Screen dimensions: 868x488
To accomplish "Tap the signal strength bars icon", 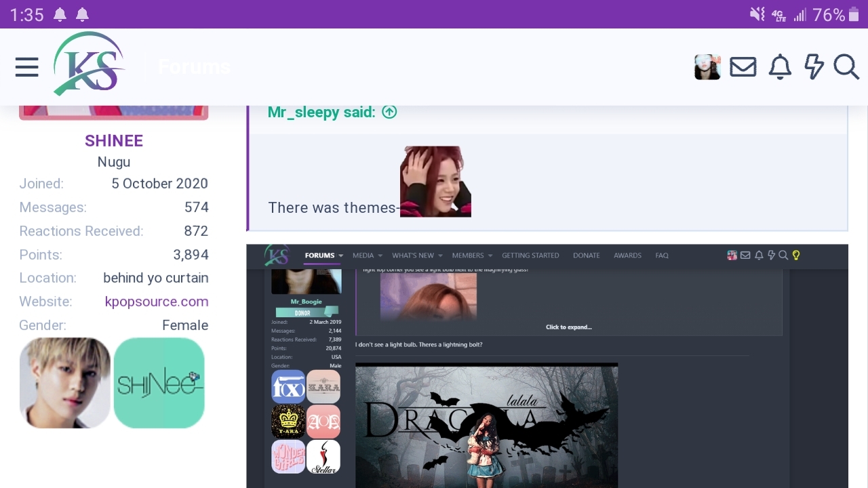I will click(x=800, y=15).
